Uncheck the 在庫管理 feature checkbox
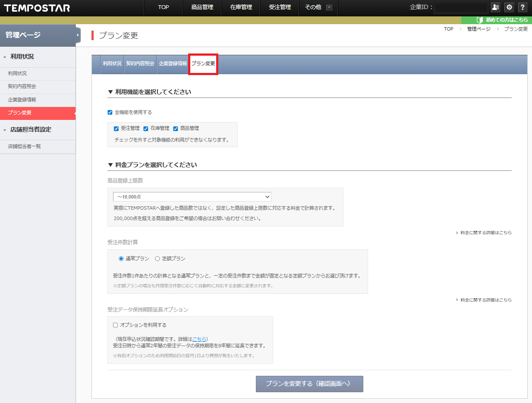The width and height of the screenshot is (532, 403). (x=146, y=129)
